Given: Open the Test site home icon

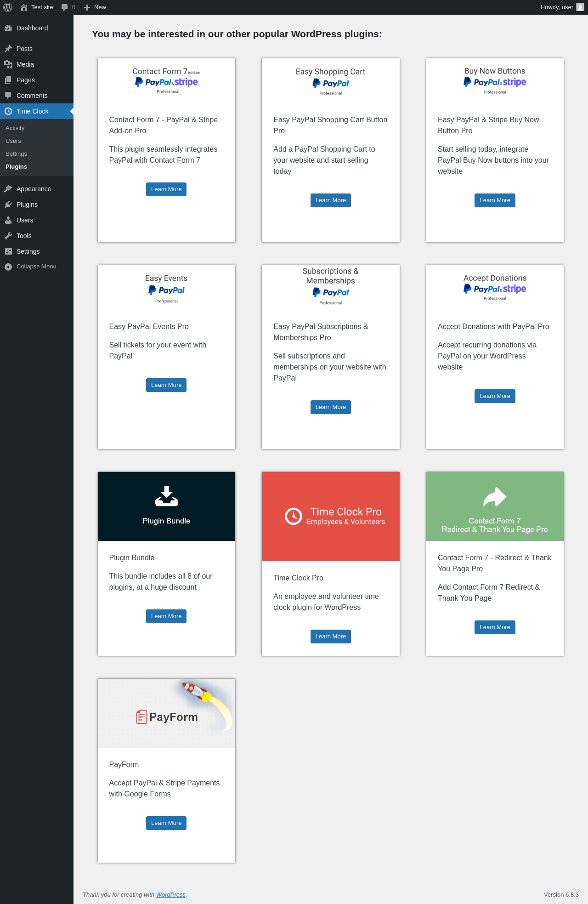Looking at the screenshot, I should (24, 7).
